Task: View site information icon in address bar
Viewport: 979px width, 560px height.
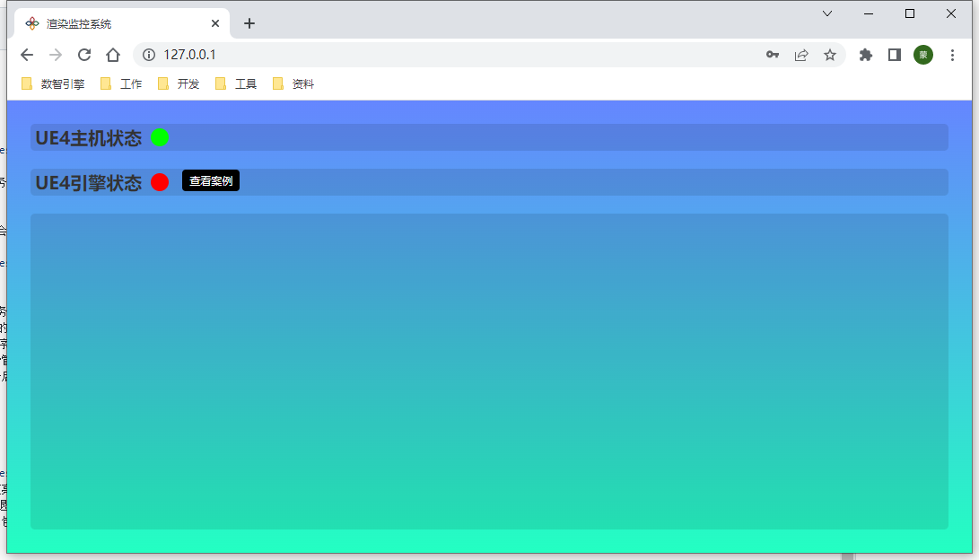Action: [149, 55]
